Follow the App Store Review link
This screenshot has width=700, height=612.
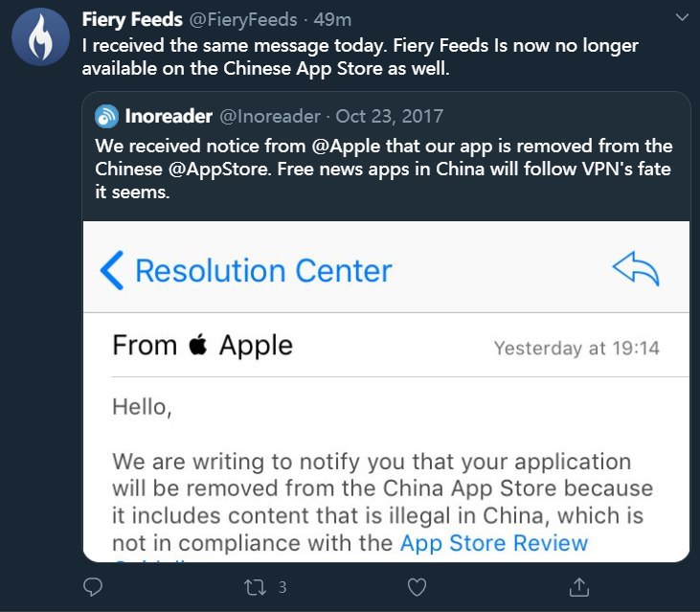click(493, 543)
